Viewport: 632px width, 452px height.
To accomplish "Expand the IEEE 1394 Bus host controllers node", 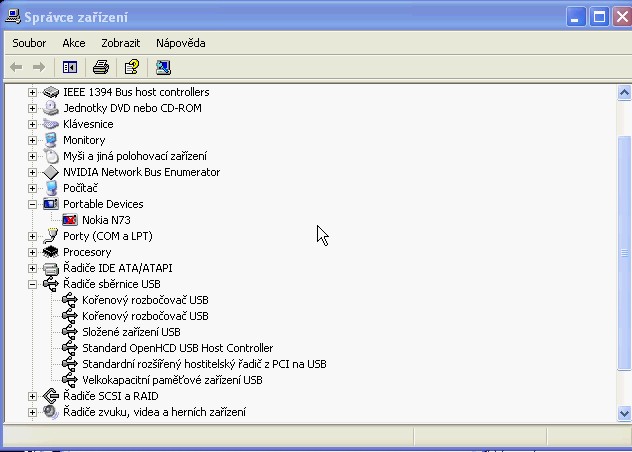I will [x=32, y=92].
